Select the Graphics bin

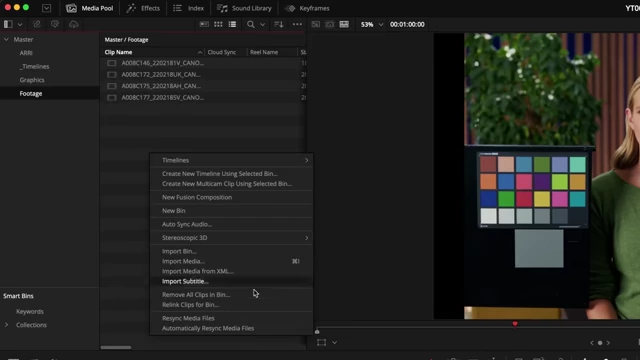32,80
